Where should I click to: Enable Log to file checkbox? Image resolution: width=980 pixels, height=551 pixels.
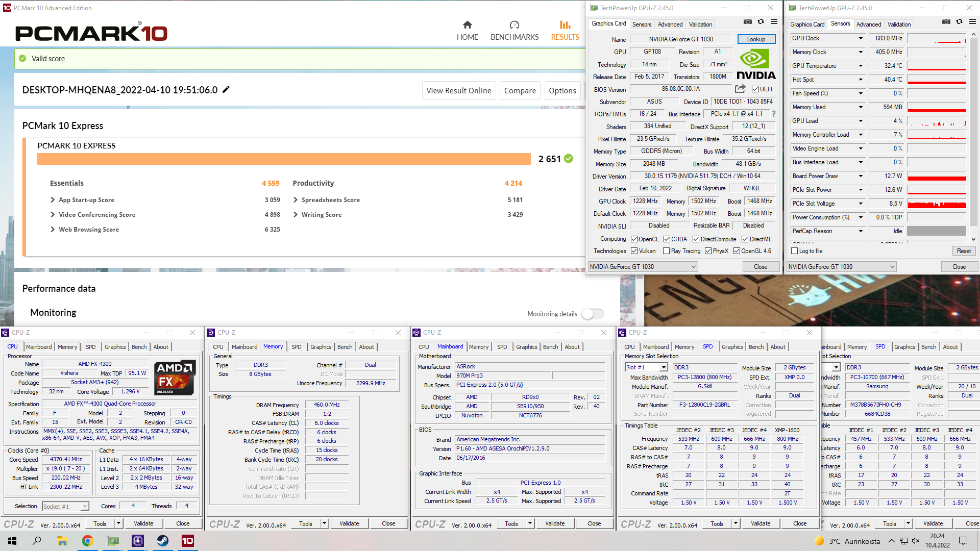click(x=794, y=251)
